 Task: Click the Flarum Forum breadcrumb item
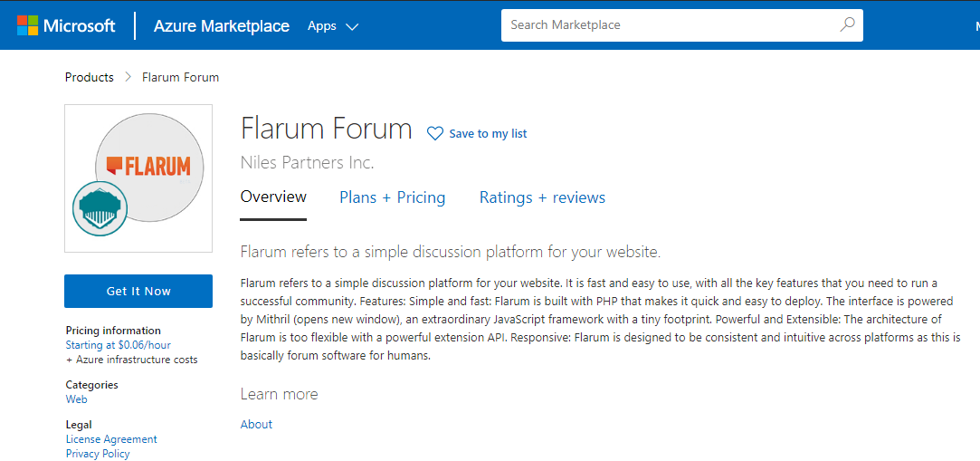180,77
